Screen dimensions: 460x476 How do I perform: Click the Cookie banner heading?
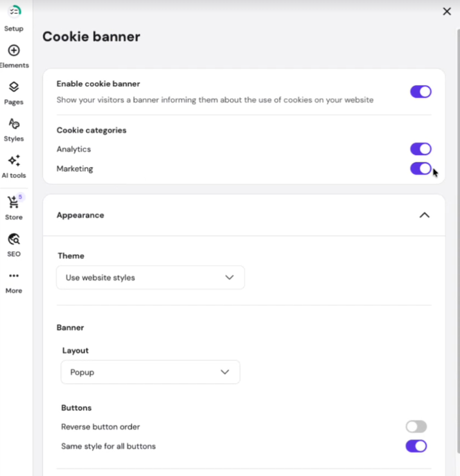pos(91,37)
